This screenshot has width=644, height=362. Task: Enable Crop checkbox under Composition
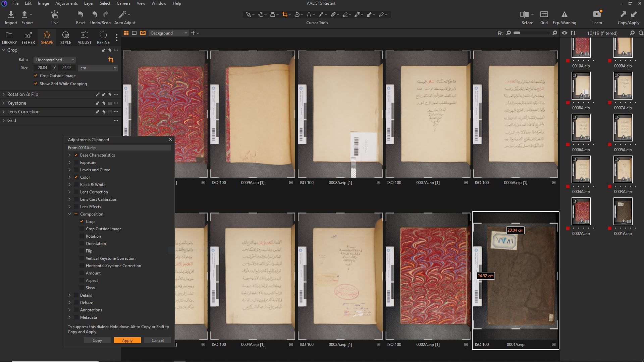click(x=82, y=221)
